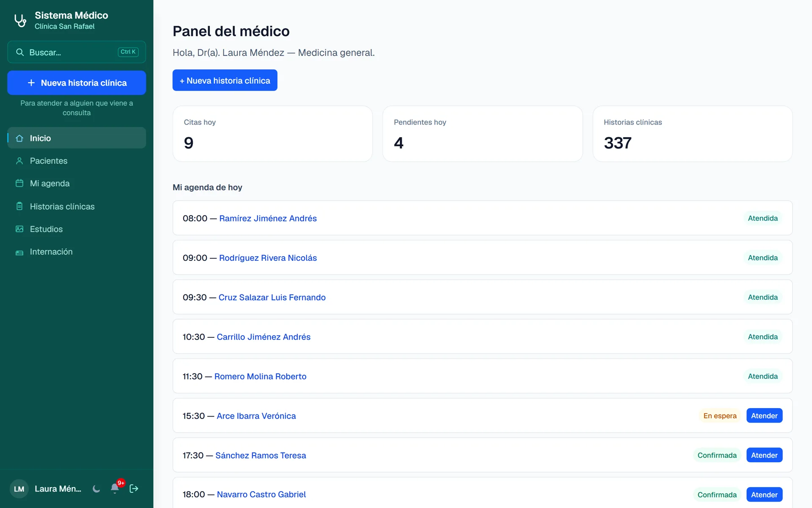Click the Pacientes person icon
812x508 pixels.
coord(19,161)
